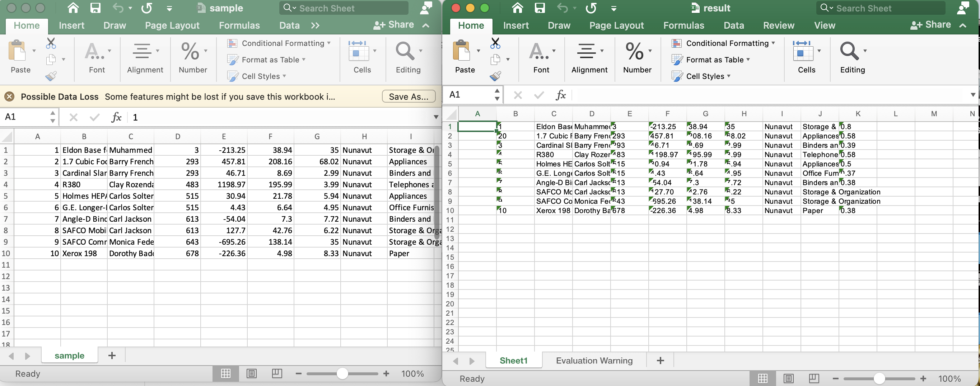Switch to Normal view in result status bar
This screenshot has width=980, height=386.
(x=763, y=378)
